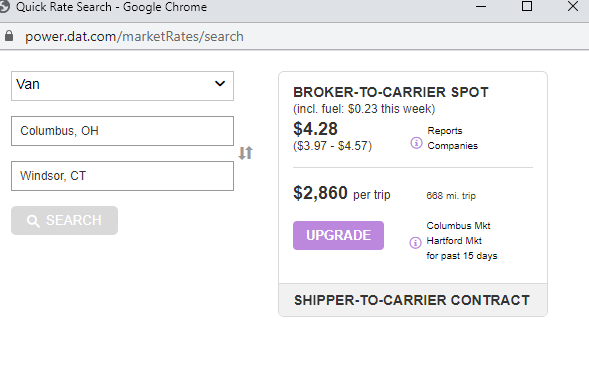
Task: Swap origin and destination arrows icon
Action: click(x=246, y=153)
